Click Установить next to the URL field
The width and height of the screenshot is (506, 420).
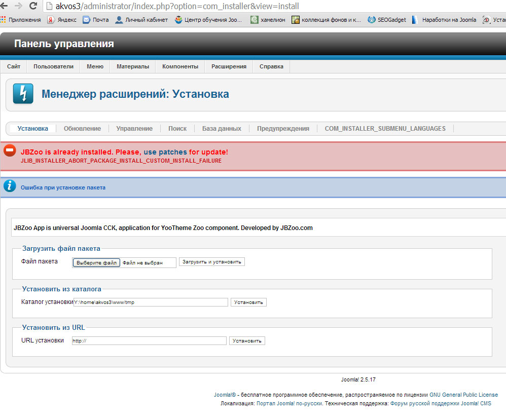247,340
